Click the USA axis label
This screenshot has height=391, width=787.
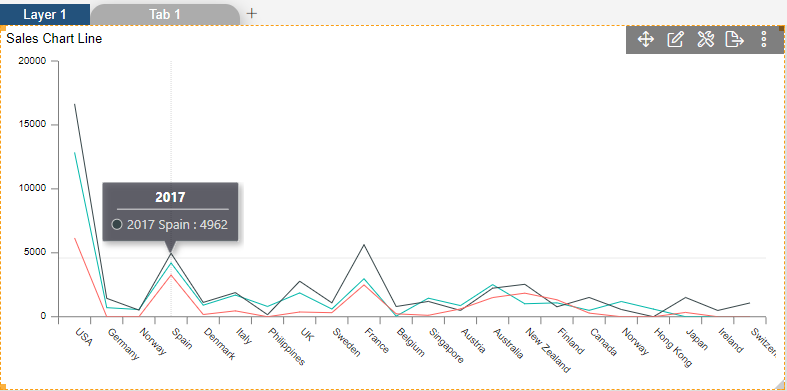[x=84, y=337]
